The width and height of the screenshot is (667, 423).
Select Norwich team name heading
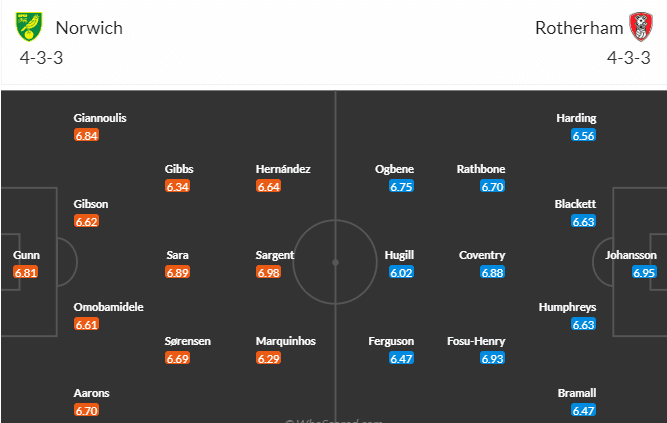pyautogui.click(x=89, y=28)
